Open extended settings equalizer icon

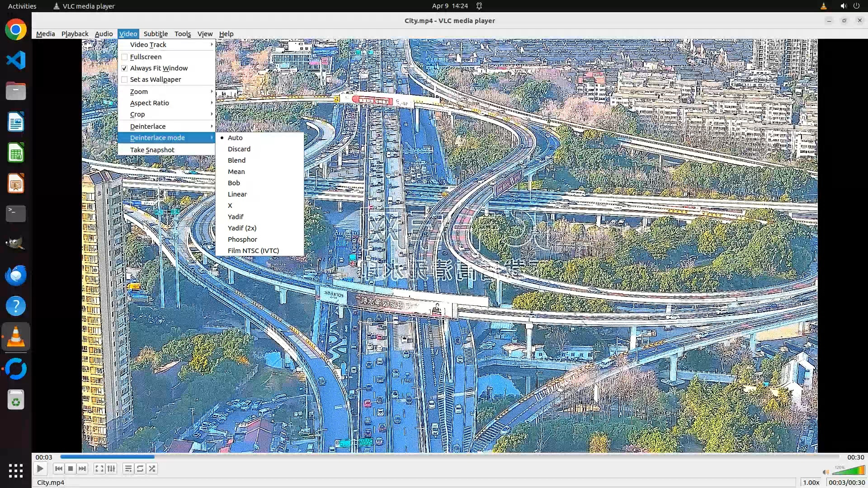111,469
